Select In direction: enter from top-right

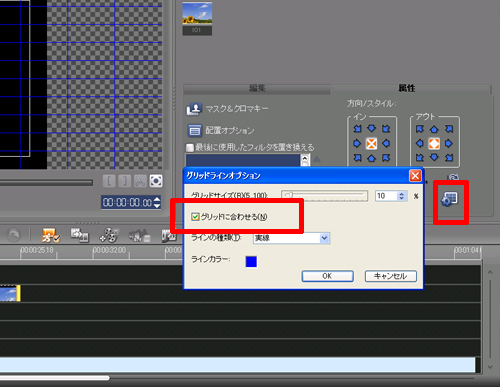tap(386, 129)
